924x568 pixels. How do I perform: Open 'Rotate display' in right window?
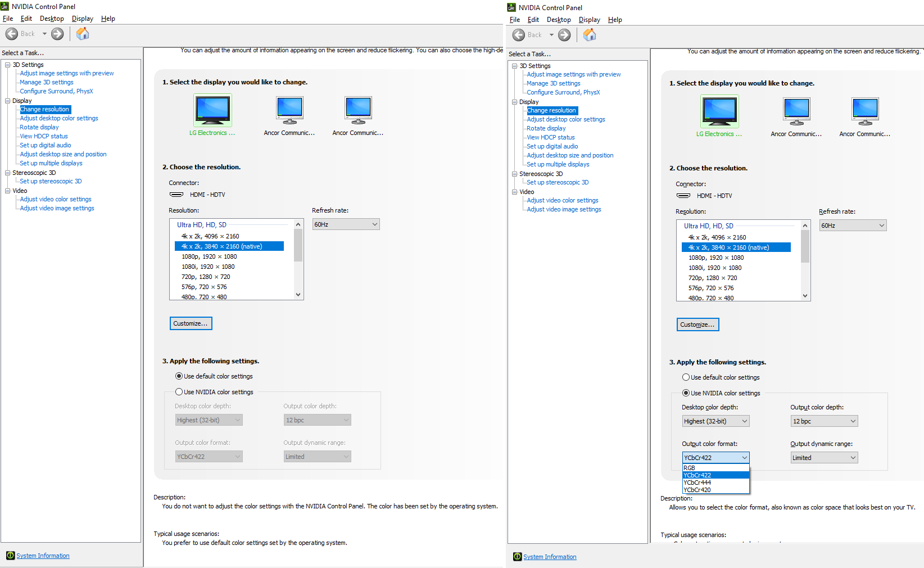[x=546, y=128]
